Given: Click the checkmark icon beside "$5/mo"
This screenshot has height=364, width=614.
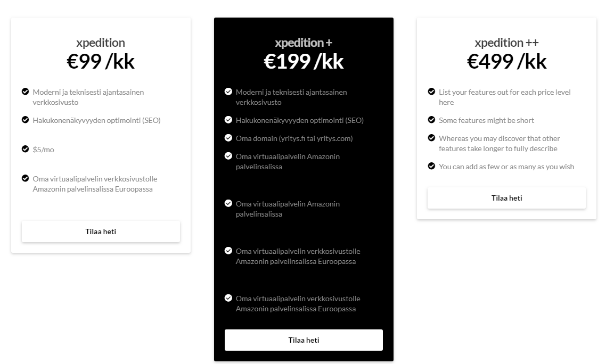Looking at the screenshot, I should [25, 149].
